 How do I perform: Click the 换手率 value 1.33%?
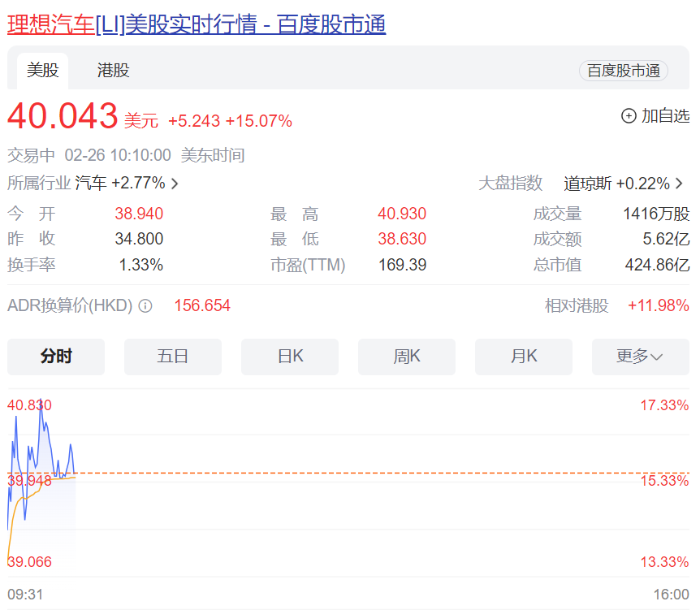pyautogui.click(x=141, y=265)
